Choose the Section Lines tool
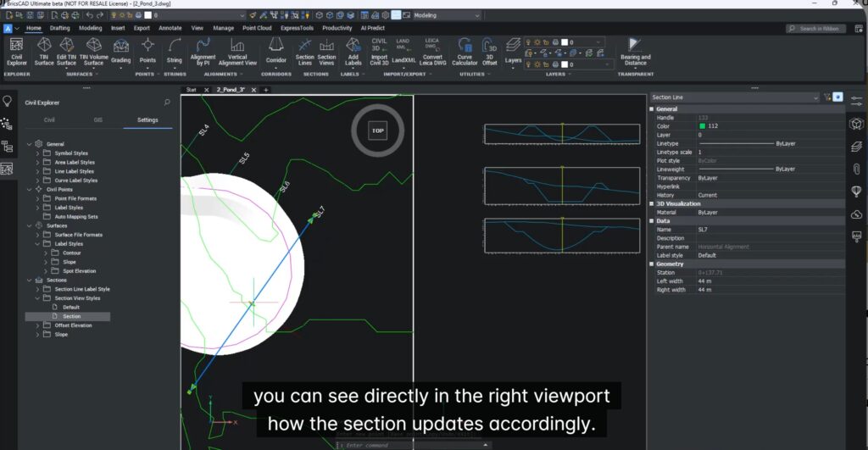Image resolution: width=868 pixels, height=450 pixels. coord(304,51)
